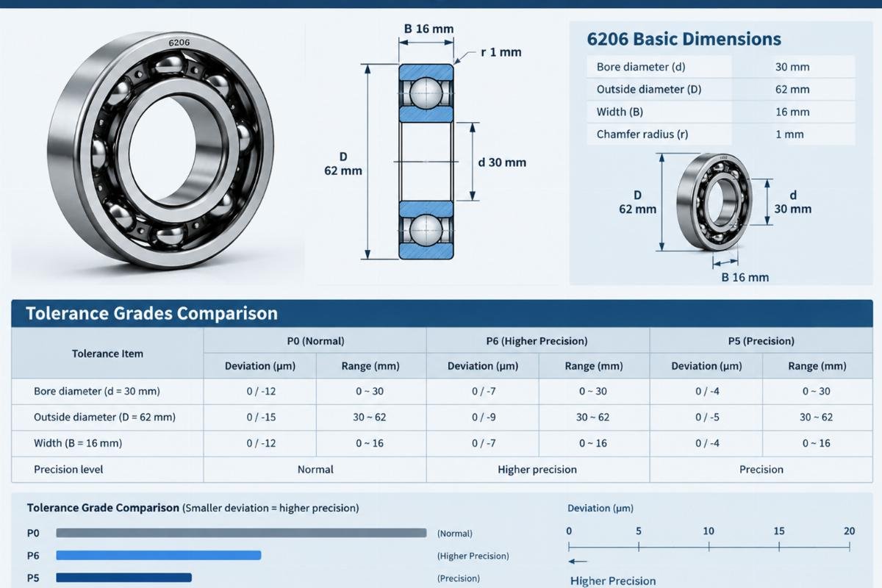Click the 'Width (B = 16 mm)' row label
The width and height of the screenshot is (882, 588).
coord(78,443)
